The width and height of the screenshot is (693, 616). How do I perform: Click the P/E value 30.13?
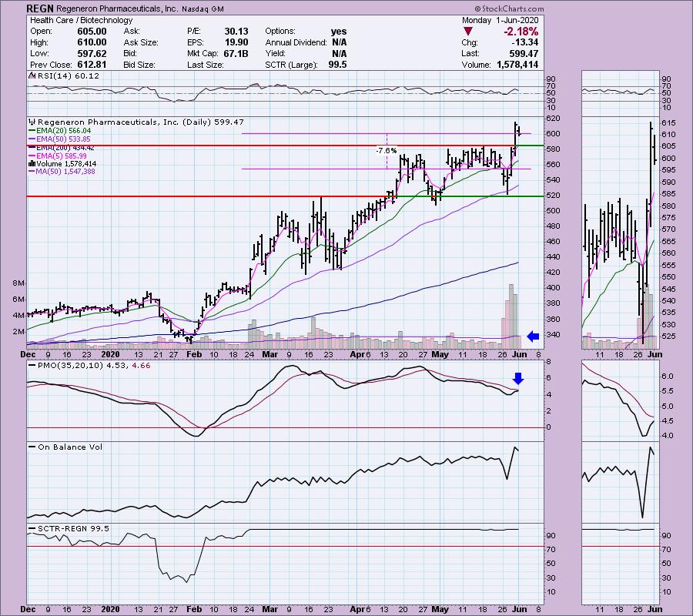click(x=236, y=32)
